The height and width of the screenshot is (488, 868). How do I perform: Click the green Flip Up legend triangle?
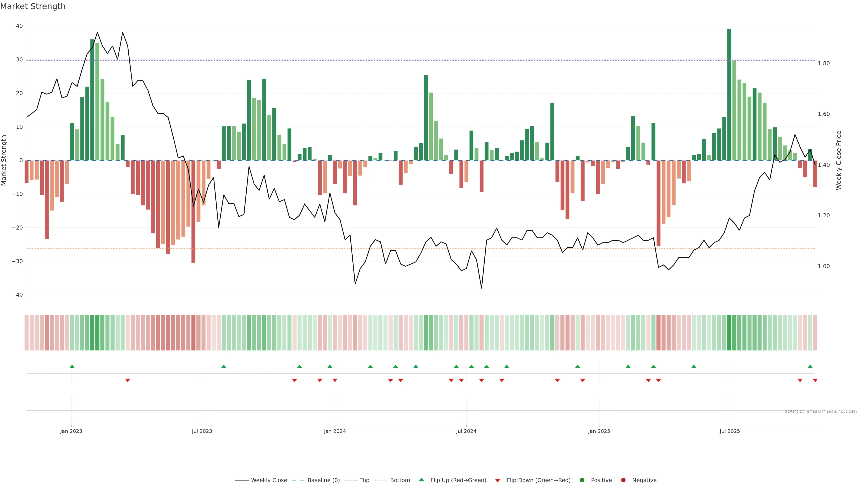421,480
